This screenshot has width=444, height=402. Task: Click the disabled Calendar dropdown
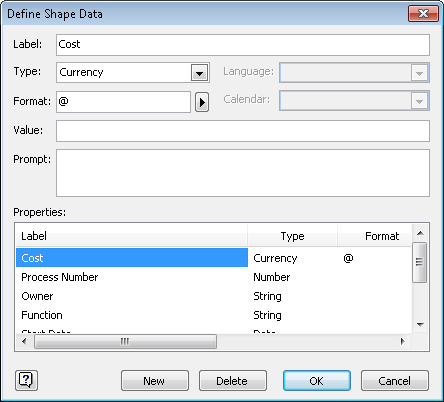pyautogui.click(x=354, y=101)
